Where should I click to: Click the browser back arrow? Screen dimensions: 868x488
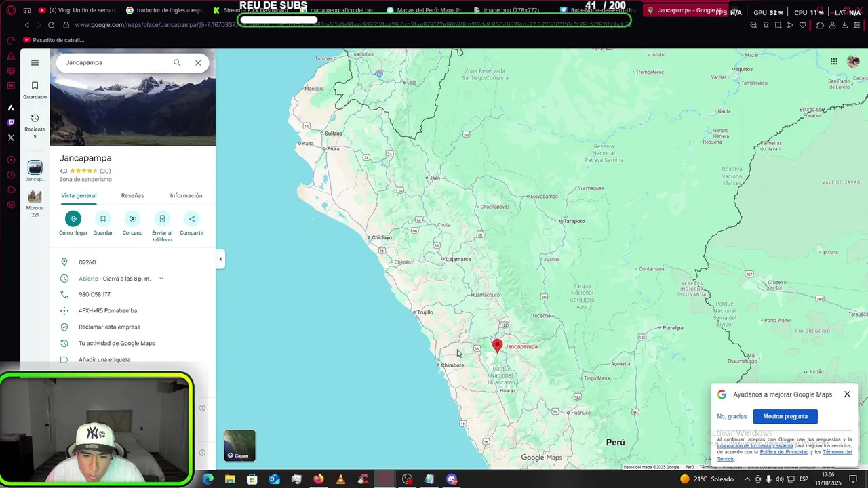(x=27, y=25)
